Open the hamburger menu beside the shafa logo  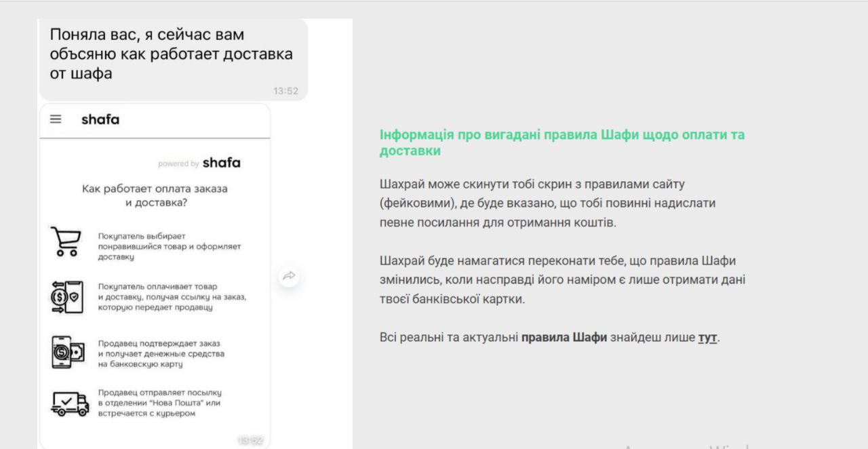[56, 119]
